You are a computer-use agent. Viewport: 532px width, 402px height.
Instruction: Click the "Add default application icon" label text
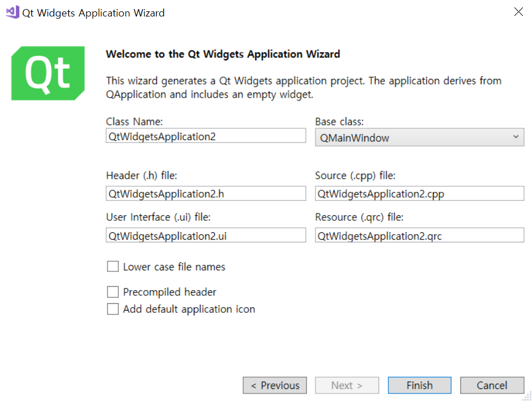[189, 309]
